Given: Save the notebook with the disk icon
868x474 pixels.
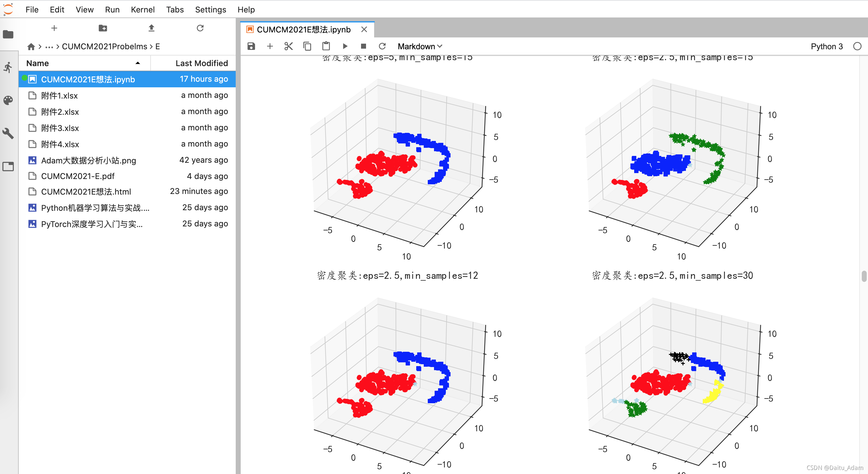Looking at the screenshot, I should click(x=251, y=46).
